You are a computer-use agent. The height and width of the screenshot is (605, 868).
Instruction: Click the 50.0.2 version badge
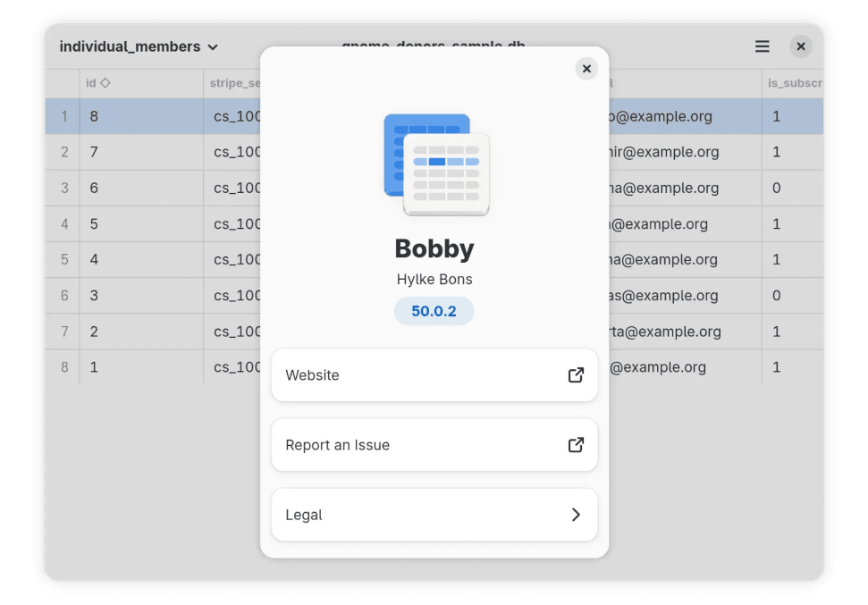click(x=434, y=311)
